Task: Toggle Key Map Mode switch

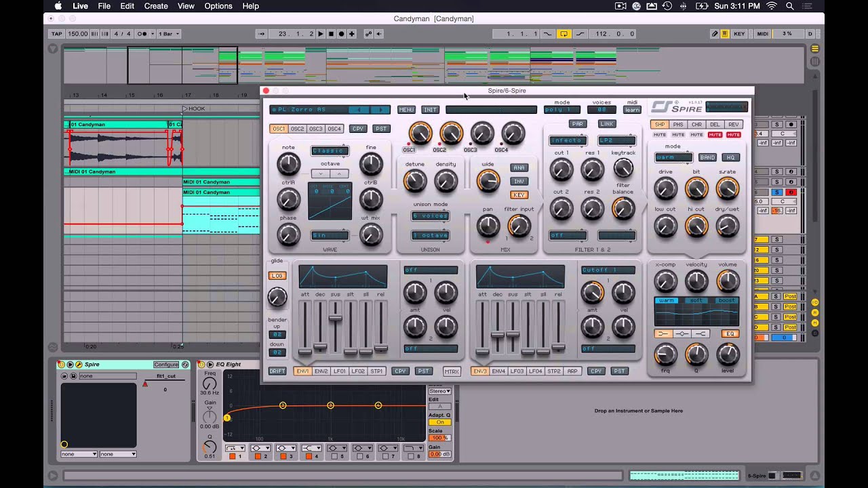Action: [x=739, y=34]
